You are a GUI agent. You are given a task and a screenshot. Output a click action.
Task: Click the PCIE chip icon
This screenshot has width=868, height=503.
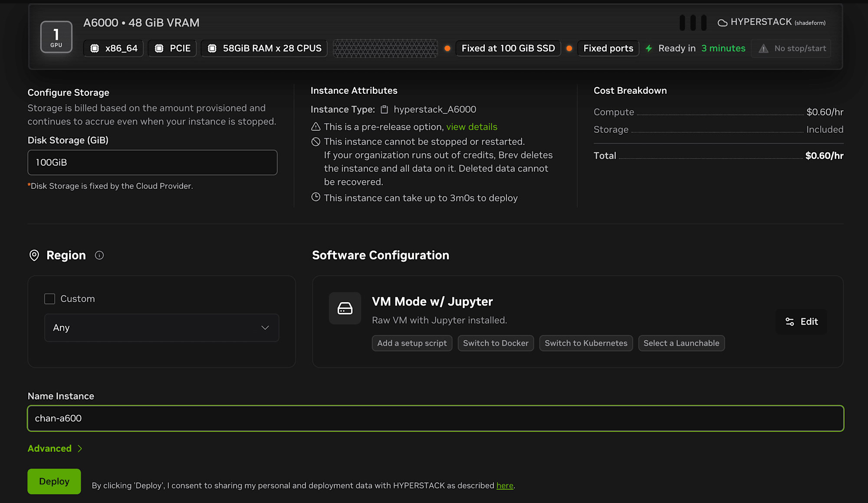click(x=159, y=49)
